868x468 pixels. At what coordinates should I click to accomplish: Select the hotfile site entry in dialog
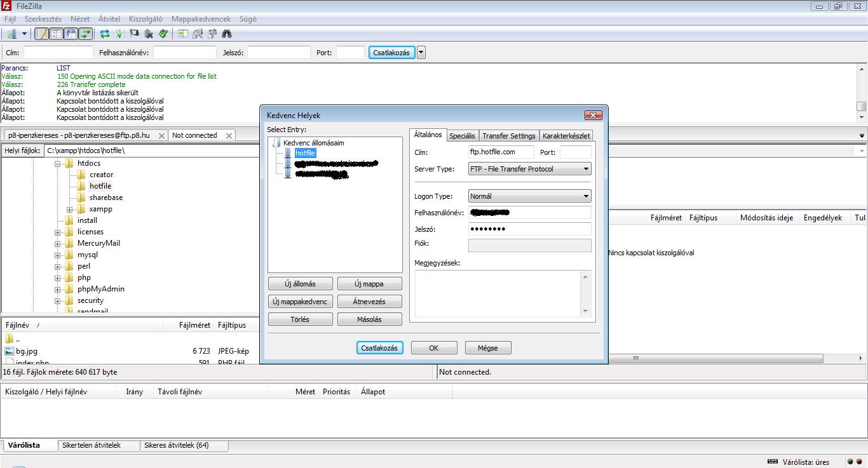click(305, 153)
